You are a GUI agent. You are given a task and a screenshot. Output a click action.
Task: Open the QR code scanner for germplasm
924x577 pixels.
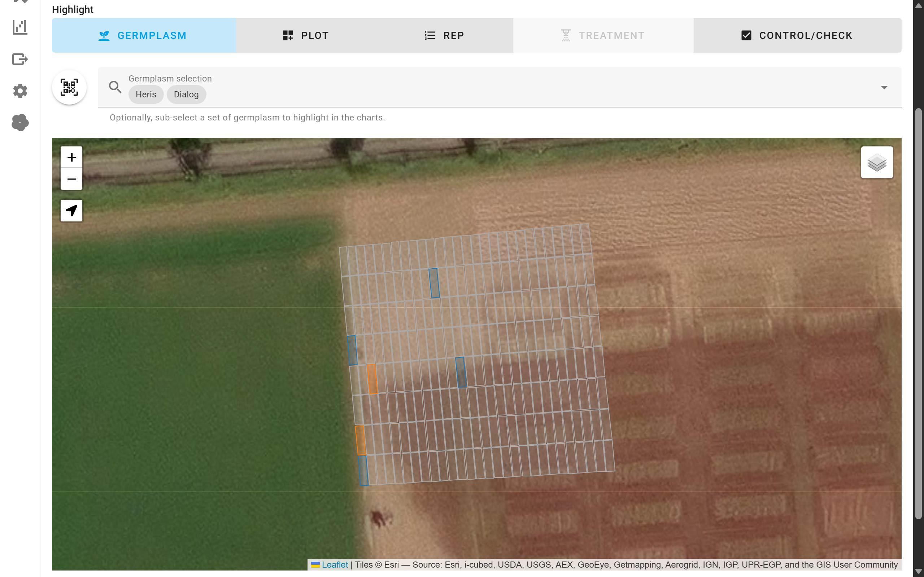pos(69,87)
